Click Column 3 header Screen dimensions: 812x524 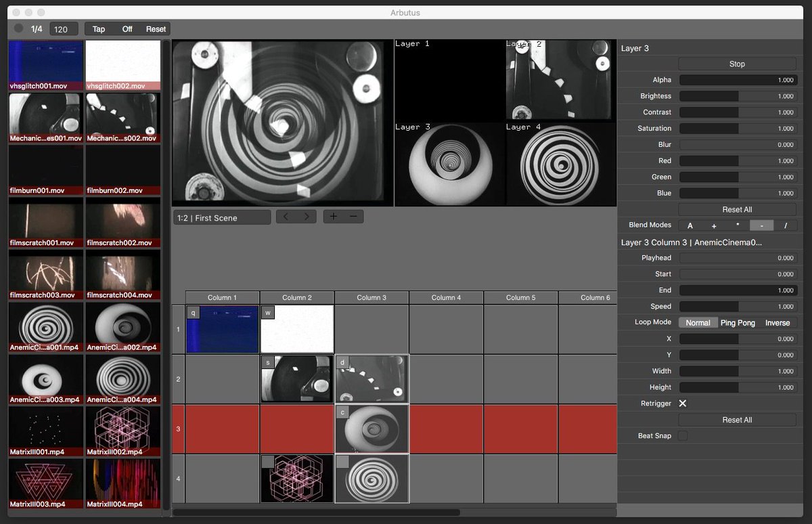click(x=371, y=297)
